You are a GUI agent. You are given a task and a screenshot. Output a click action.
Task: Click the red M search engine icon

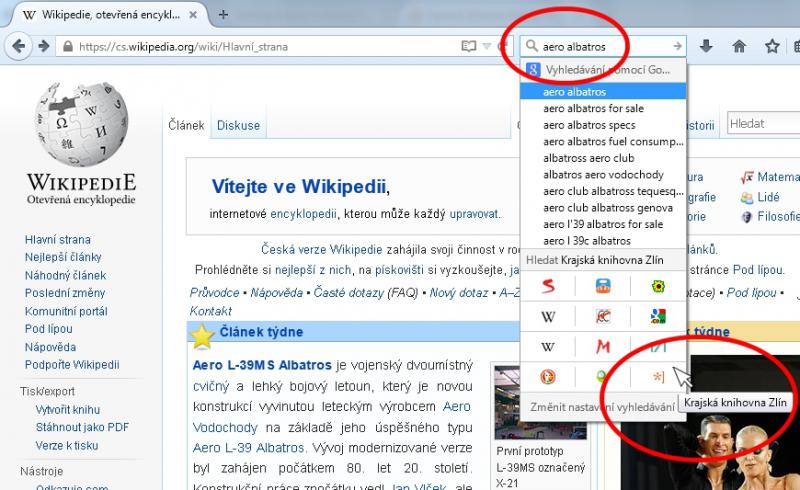(603, 347)
